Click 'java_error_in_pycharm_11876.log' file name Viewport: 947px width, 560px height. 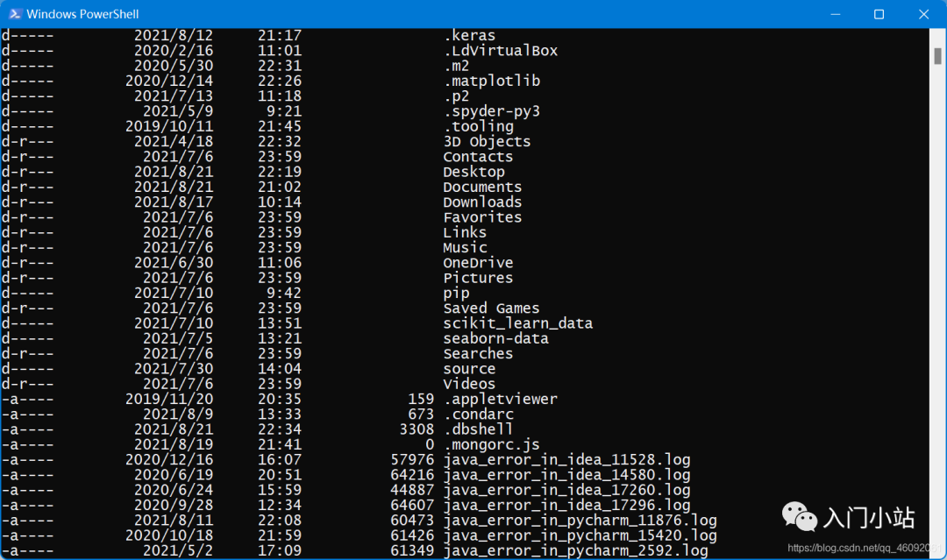click(x=580, y=521)
